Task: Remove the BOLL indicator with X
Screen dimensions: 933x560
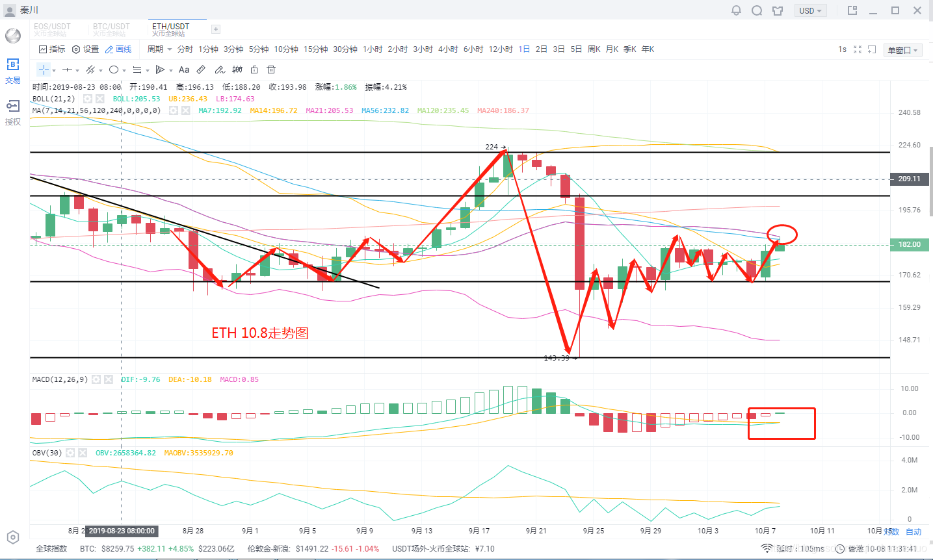Action: (100, 99)
